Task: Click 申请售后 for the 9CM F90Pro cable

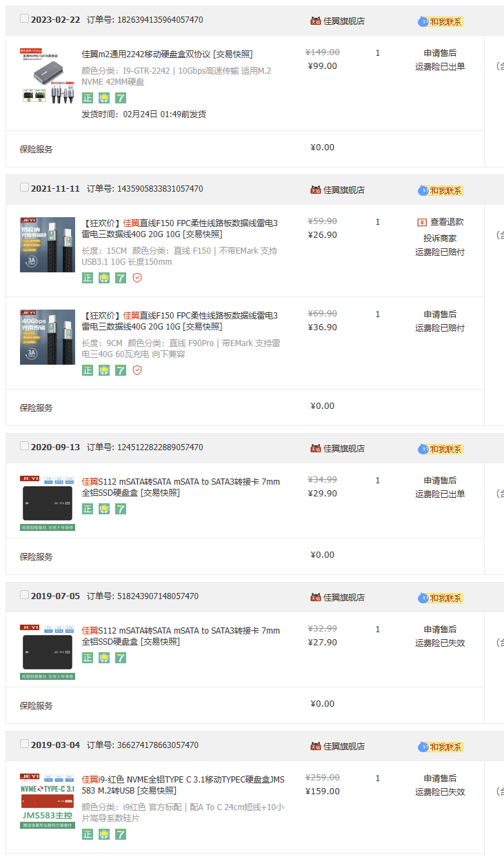Action: [x=440, y=314]
